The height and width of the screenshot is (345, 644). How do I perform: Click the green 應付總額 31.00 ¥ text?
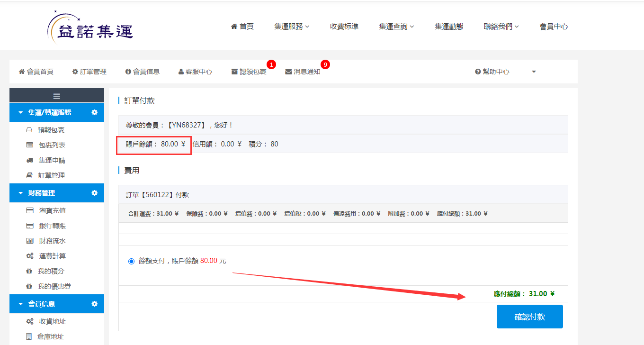524,294
